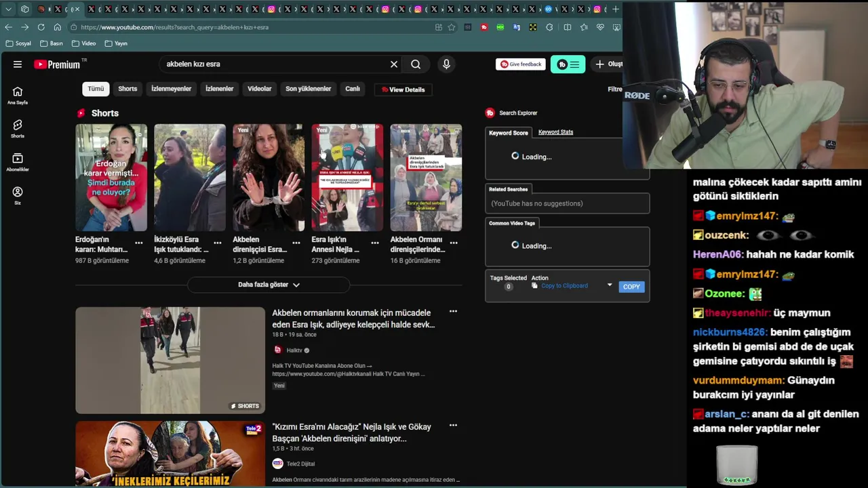Open options for Akbelen direnişçisi Esra short
The width and height of the screenshot is (868, 488).
[296, 243]
